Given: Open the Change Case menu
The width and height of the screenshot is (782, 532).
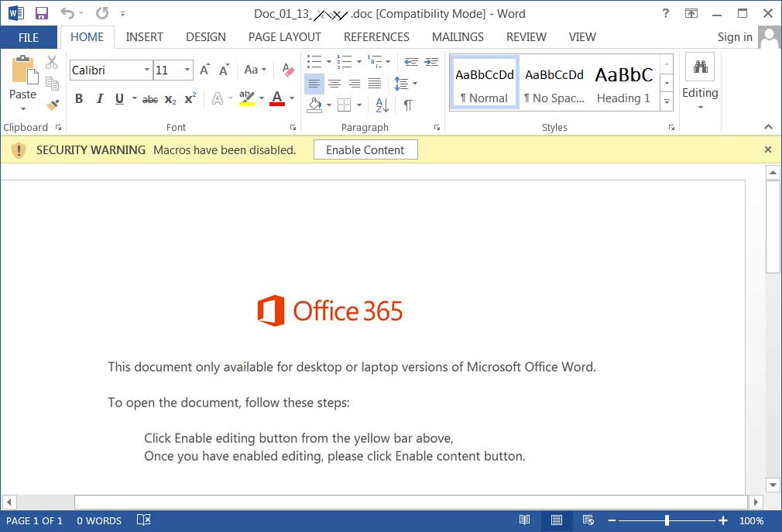Looking at the screenshot, I should [x=256, y=70].
